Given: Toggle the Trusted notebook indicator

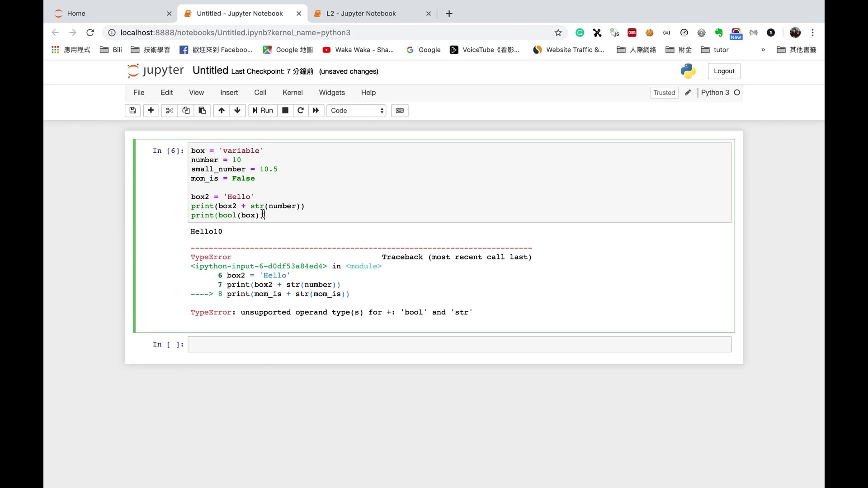Looking at the screenshot, I should pos(664,93).
